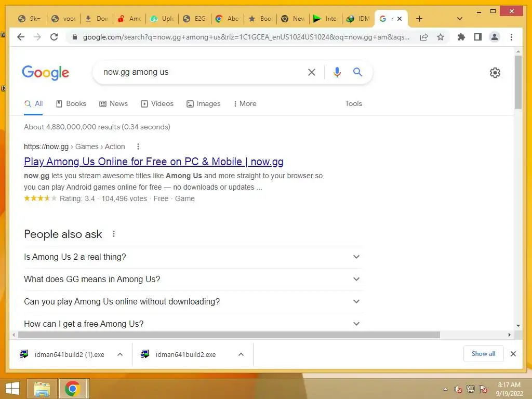
Task: Open the search Tools option
Action: 353,103
